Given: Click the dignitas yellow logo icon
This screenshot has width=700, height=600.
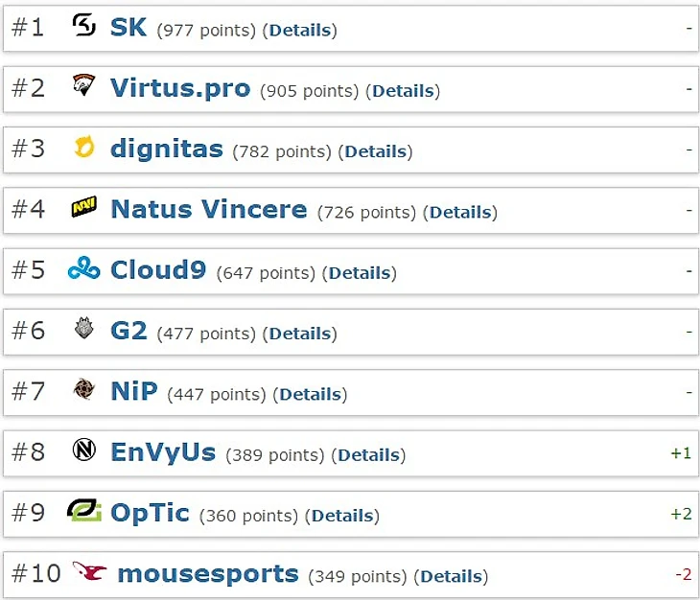Looking at the screenshot, I should pyautogui.click(x=84, y=148).
